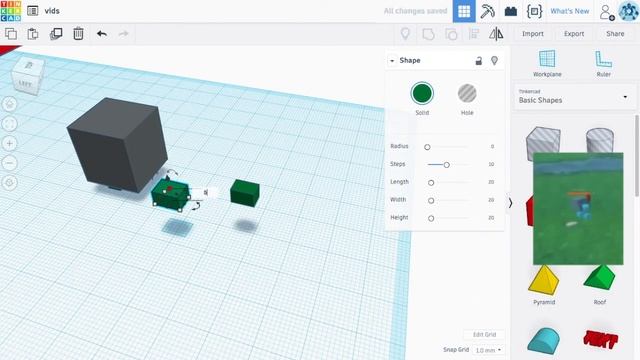
Task: Select the Ruler tool
Action: (603, 64)
